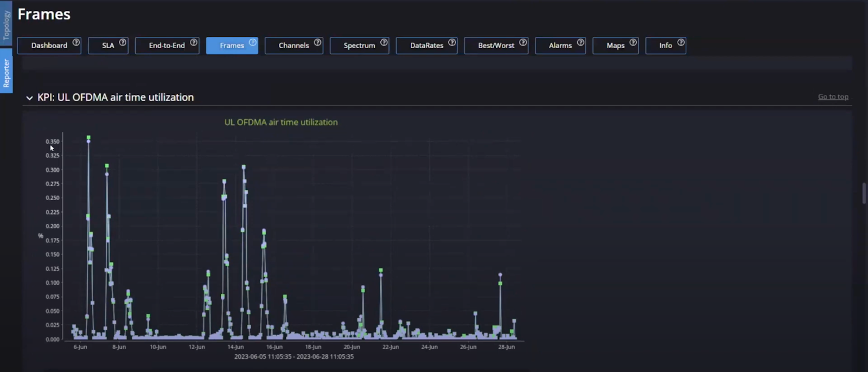Viewport: 868px width, 372px height.
Task: Open the Topology side panel
Action: click(x=6, y=24)
